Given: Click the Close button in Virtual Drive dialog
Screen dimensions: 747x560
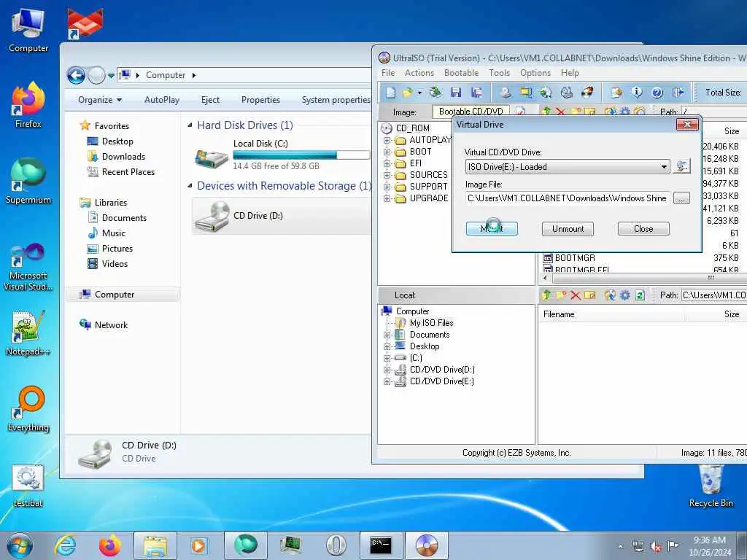Looking at the screenshot, I should [643, 228].
